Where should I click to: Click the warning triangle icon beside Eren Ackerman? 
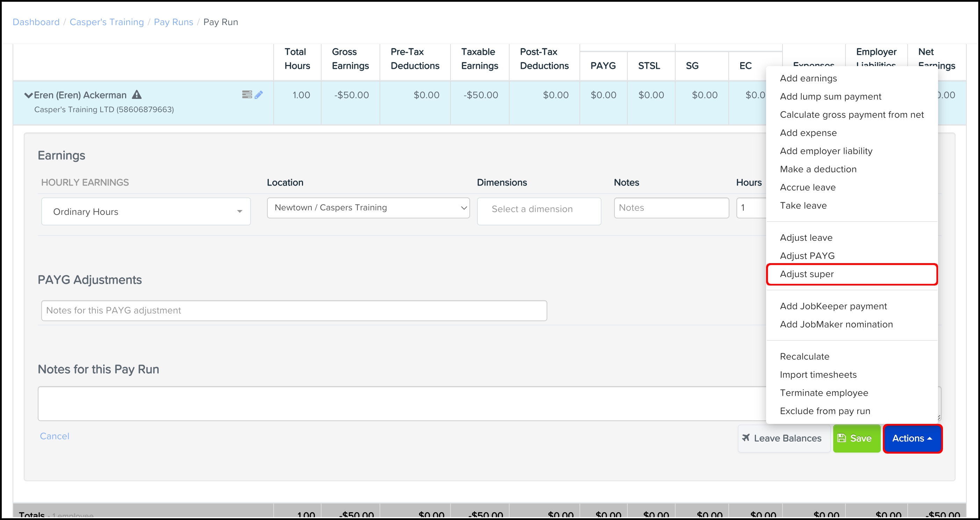point(137,95)
